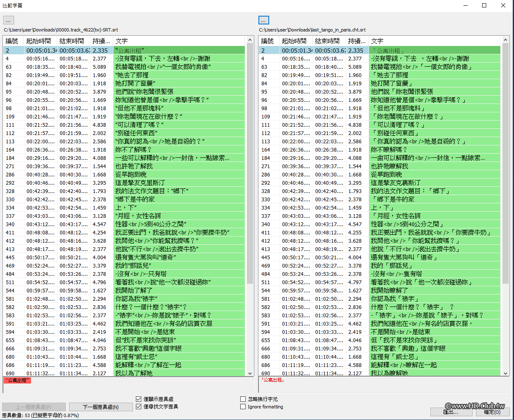Select row 411 in the right table
Screen dimensions: 514x420
pos(373,232)
